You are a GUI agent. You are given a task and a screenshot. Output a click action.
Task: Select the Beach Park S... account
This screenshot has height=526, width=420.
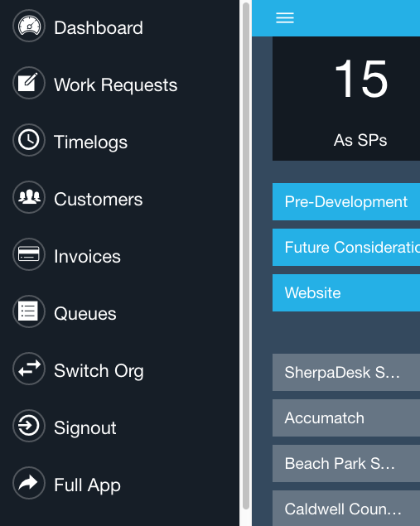pyautogui.click(x=346, y=464)
